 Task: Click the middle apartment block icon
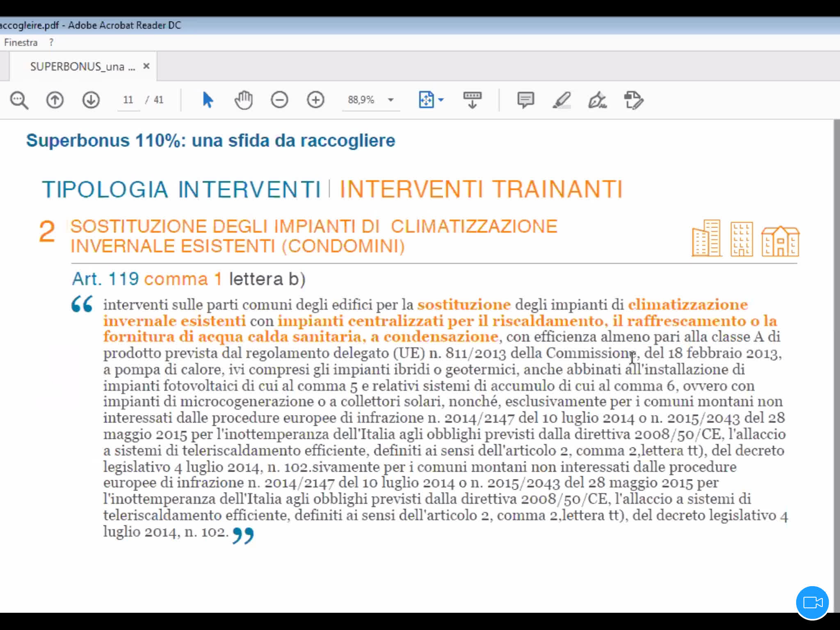point(742,239)
